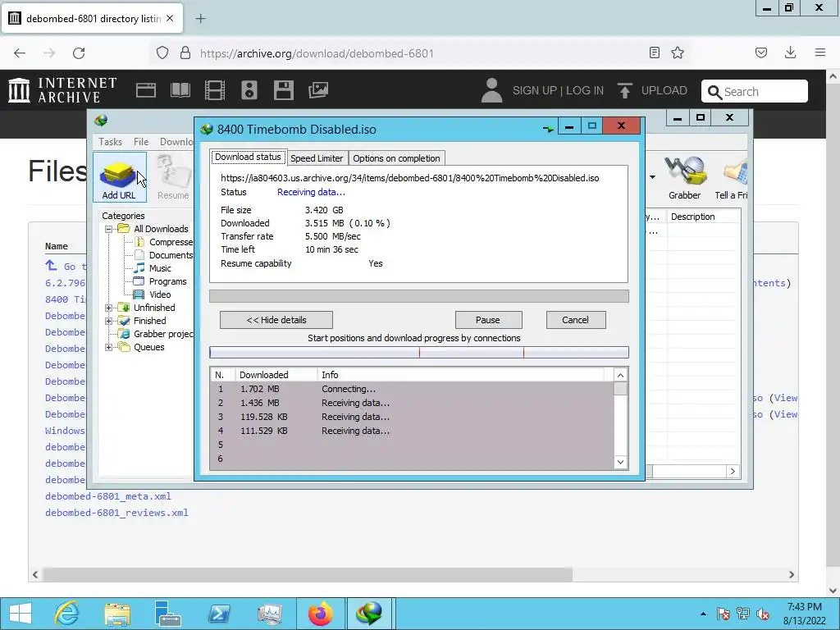Bookmark this page with star icon
Image resolution: width=840 pixels, height=630 pixels.
[x=678, y=52]
